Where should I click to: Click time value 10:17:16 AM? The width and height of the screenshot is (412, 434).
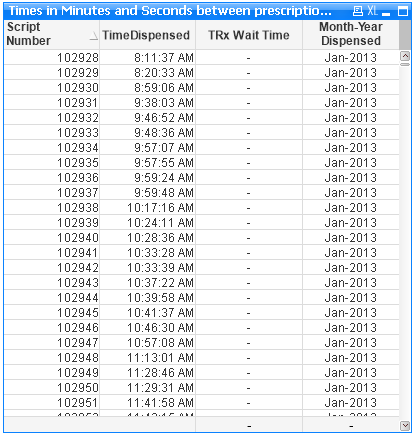pyautogui.click(x=161, y=208)
